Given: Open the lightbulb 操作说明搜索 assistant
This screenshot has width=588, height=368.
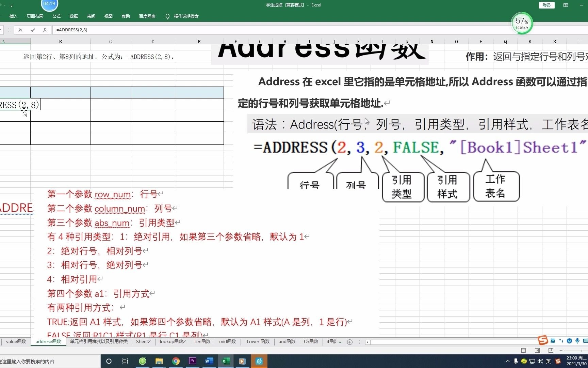Looking at the screenshot, I should tap(167, 16).
